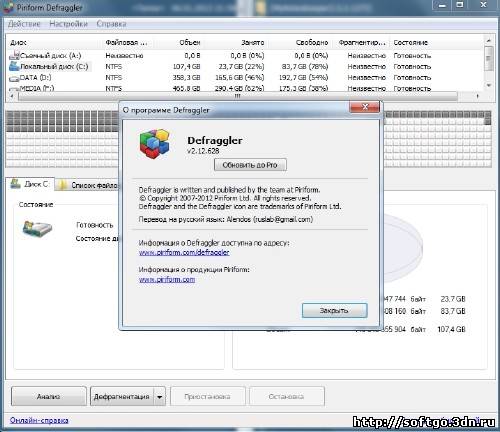
Task: Click the Defraggler colored cubes logo
Action: click(x=154, y=143)
